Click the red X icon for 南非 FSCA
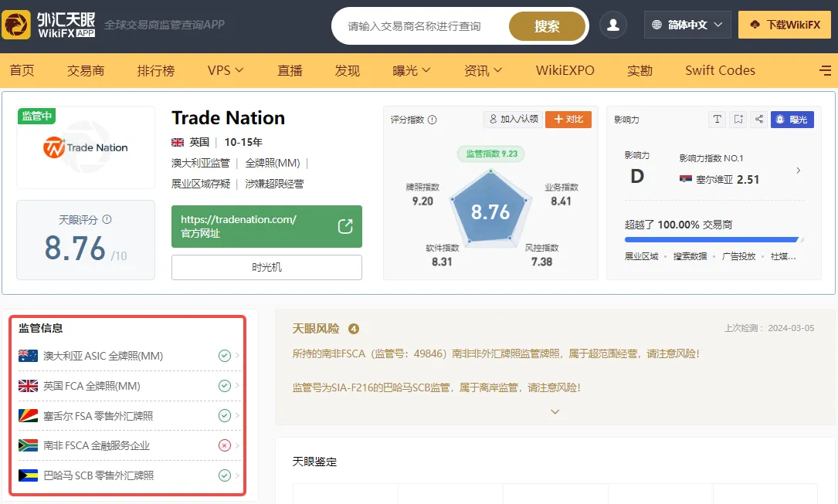The height and width of the screenshot is (504, 838). 225,445
